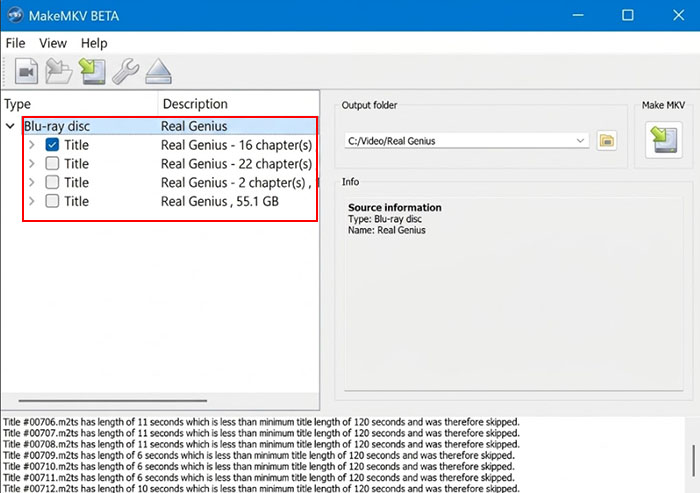This screenshot has width=700, height=493.
Task: Open the View menu
Action: point(53,43)
